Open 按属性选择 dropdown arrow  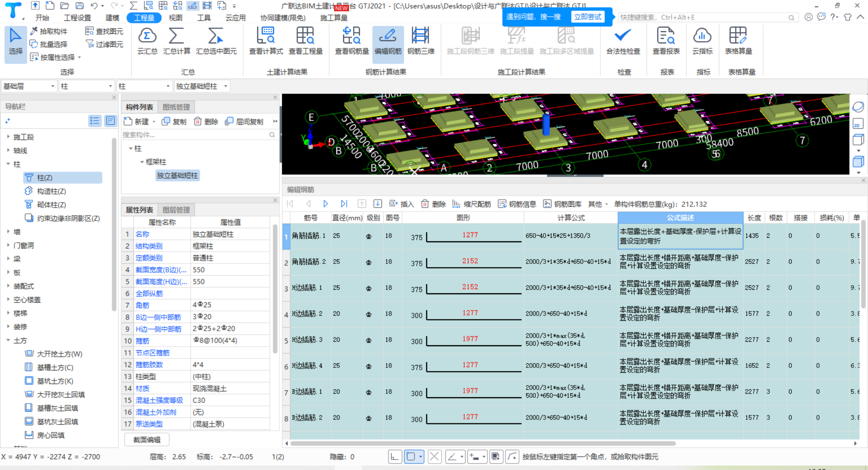(80, 57)
